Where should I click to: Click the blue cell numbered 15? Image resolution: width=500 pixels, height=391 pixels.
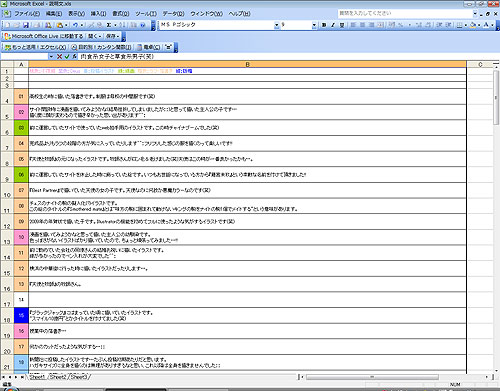(21, 315)
